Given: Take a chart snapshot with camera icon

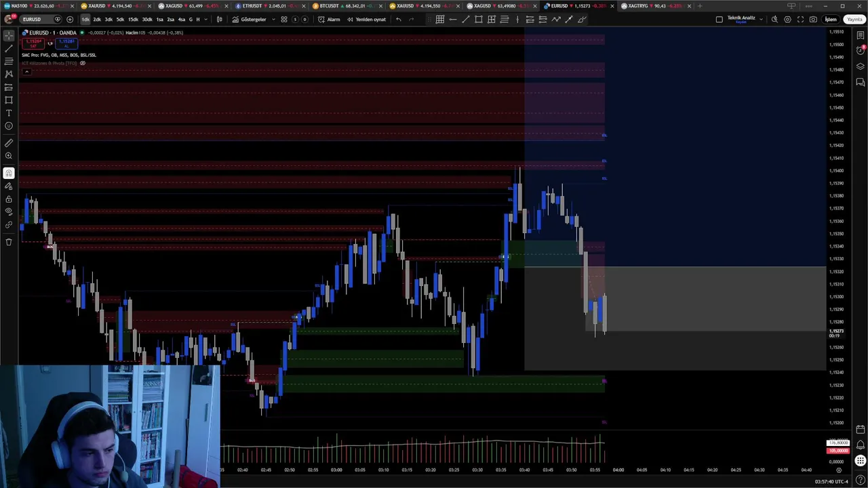Looking at the screenshot, I should (813, 19).
